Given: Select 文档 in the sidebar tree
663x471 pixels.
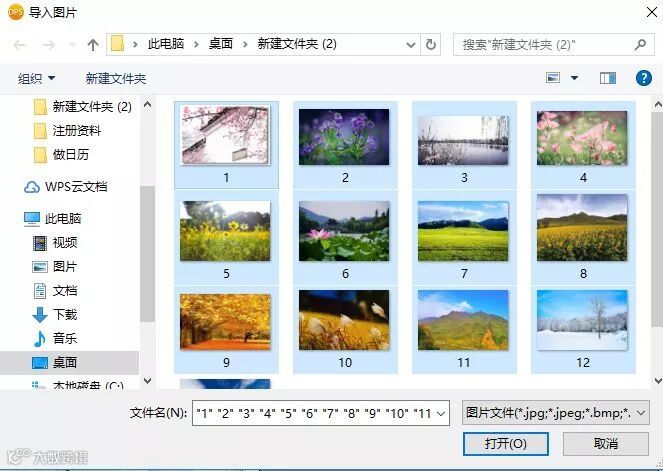Looking at the screenshot, I should 65,290.
